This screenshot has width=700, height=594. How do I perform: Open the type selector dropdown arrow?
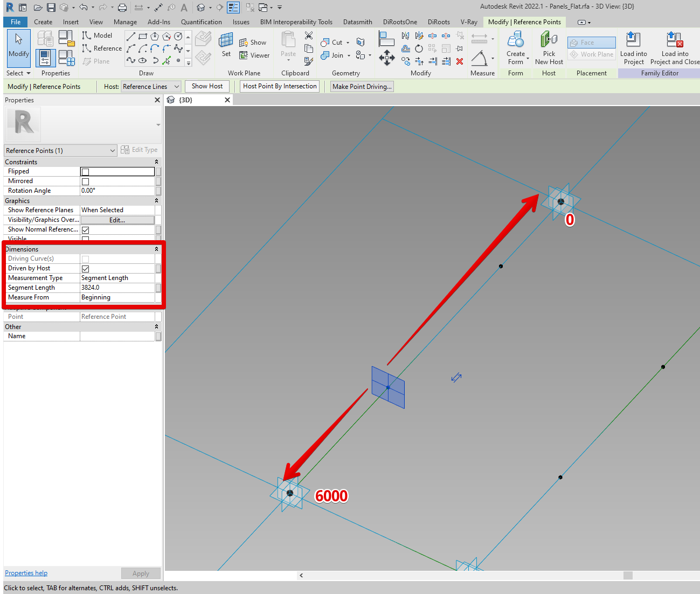(x=158, y=125)
